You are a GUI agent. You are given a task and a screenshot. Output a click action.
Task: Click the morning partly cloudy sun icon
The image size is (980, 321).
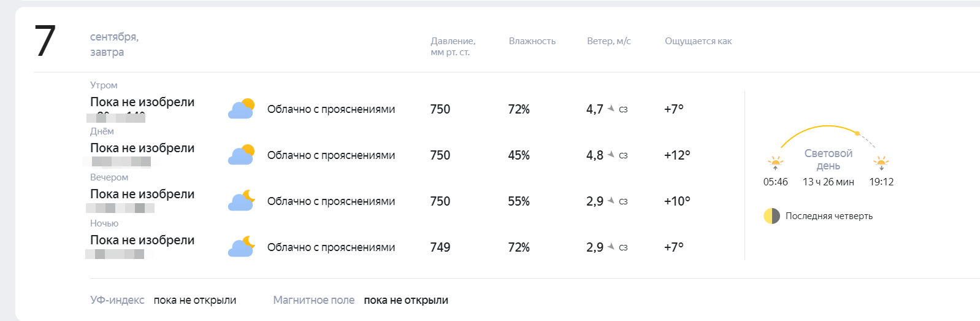tap(241, 109)
